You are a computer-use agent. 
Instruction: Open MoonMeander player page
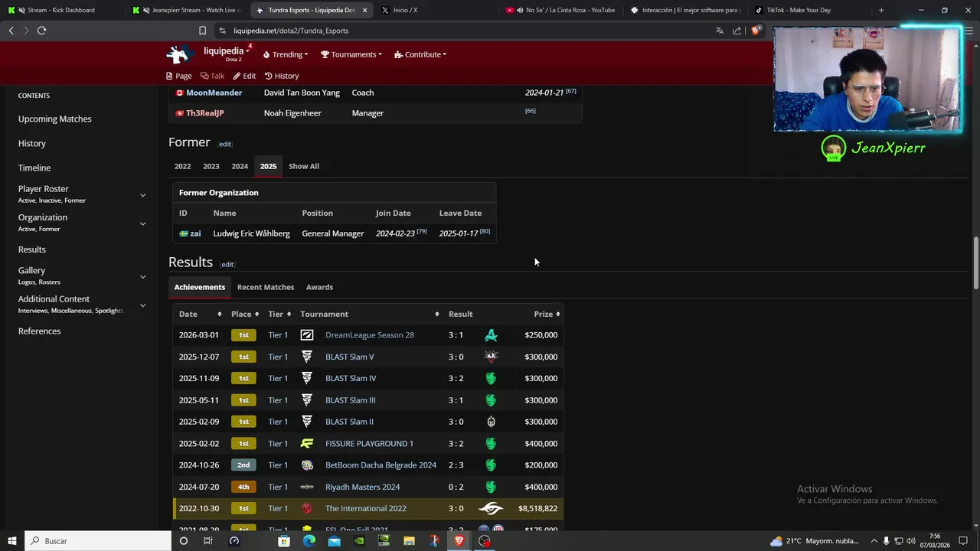[214, 93]
